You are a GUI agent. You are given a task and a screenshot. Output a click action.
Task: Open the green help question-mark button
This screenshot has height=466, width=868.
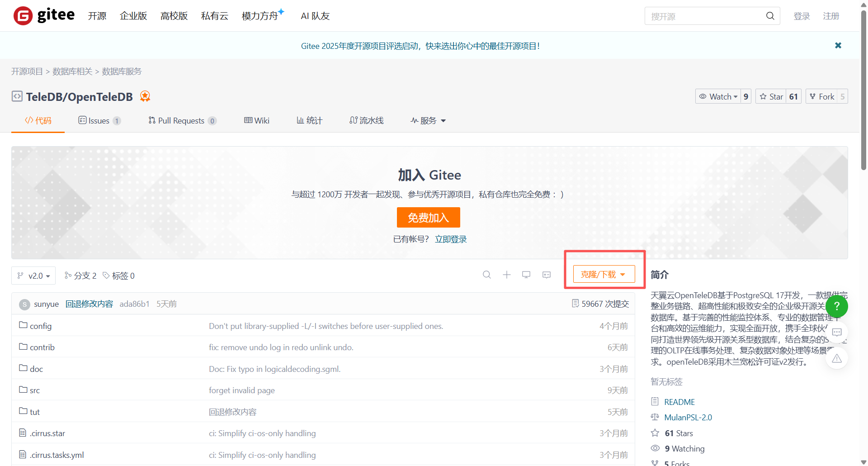point(837,306)
